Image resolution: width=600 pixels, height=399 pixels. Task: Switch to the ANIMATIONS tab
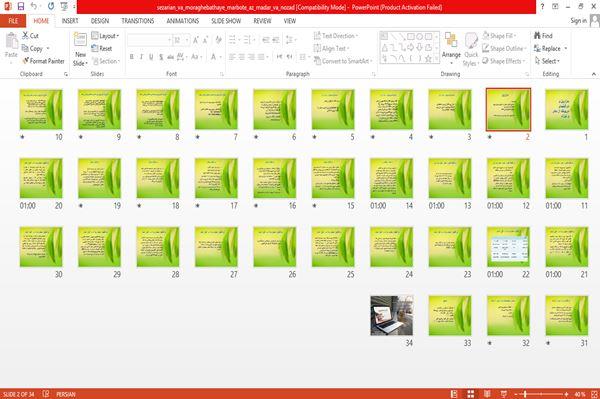183,21
